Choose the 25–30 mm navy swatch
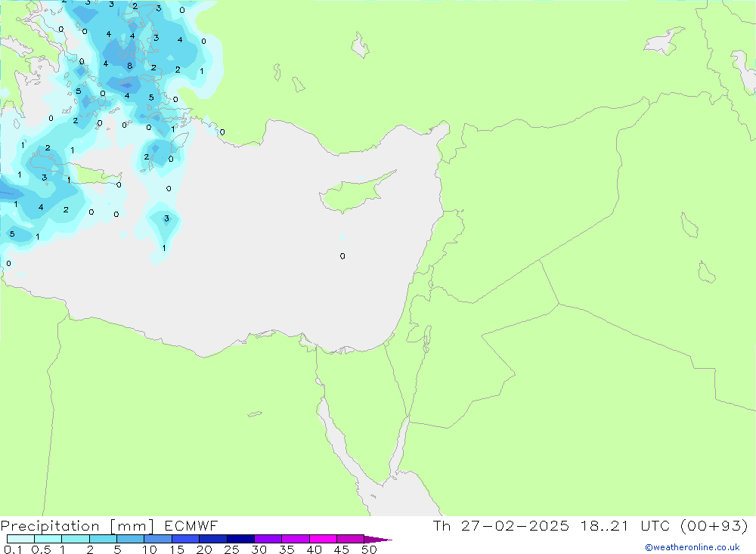The height and width of the screenshot is (554, 756). [240, 539]
